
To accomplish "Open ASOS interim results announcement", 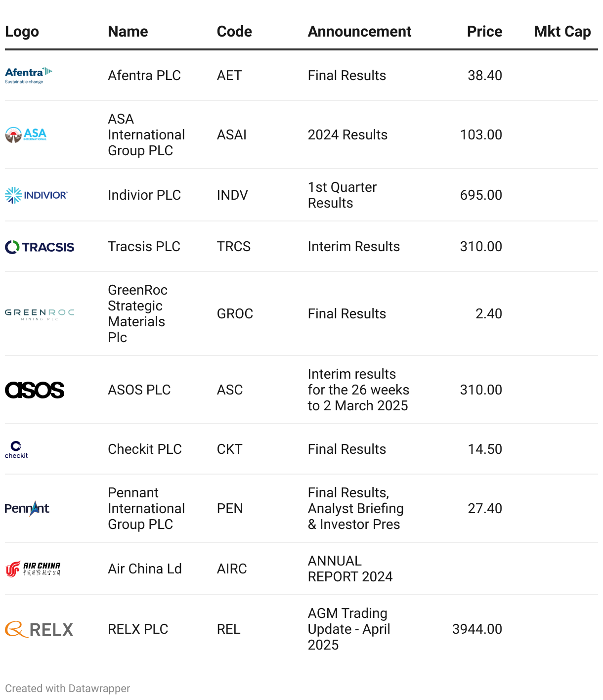I will [358, 390].
